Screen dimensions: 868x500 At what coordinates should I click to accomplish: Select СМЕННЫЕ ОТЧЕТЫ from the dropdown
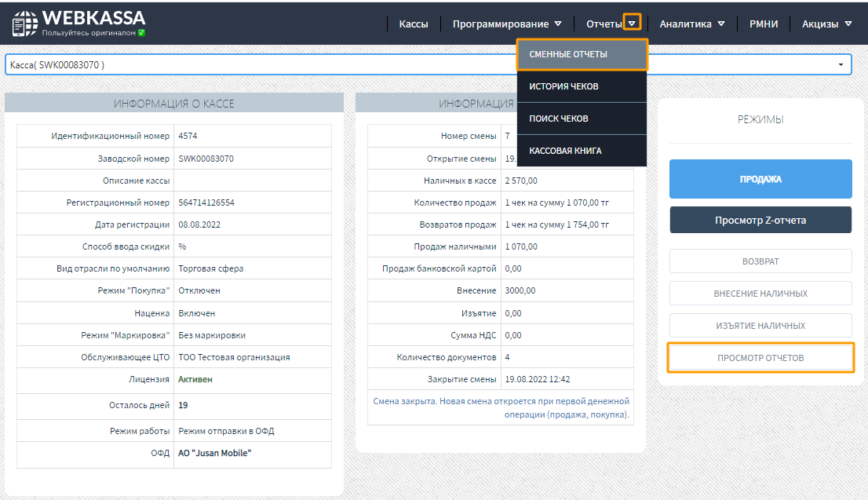pyautogui.click(x=582, y=54)
